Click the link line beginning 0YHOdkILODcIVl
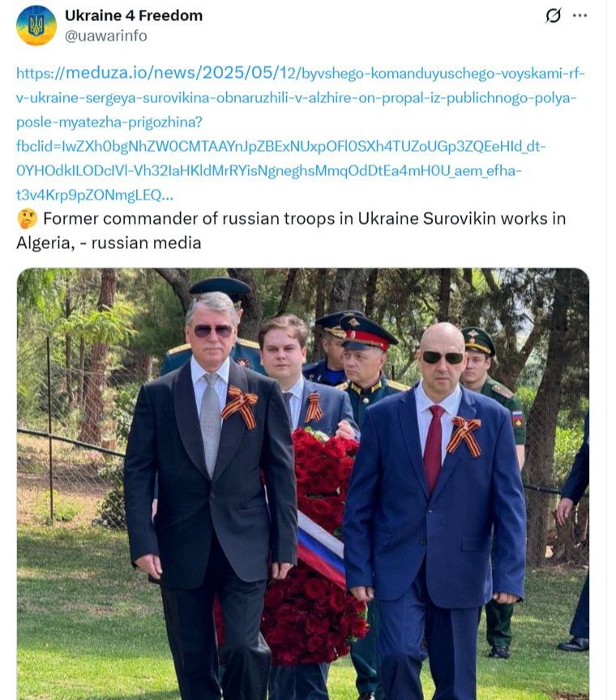The height and width of the screenshot is (700, 616). click(269, 170)
